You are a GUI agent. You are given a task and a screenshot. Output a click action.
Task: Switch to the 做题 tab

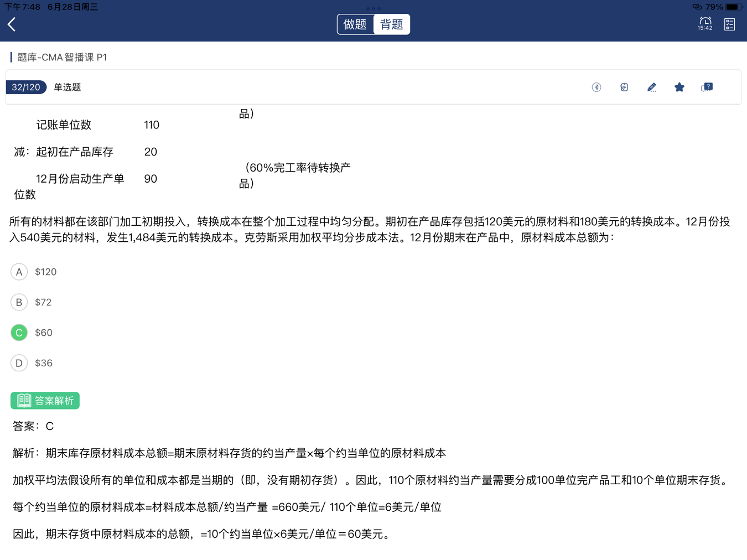coord(355,24)
